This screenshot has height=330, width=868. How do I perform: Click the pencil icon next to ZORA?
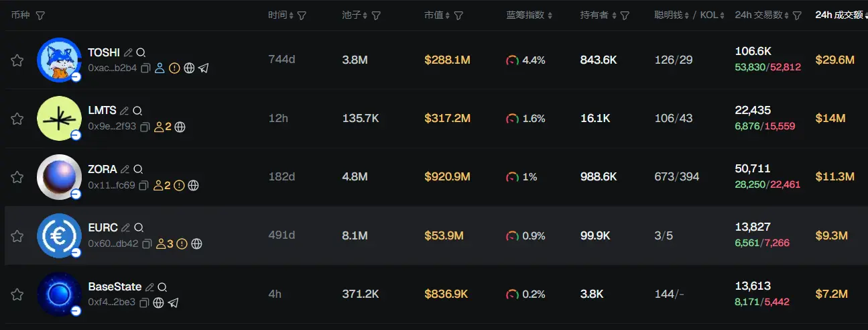[125, 170]
